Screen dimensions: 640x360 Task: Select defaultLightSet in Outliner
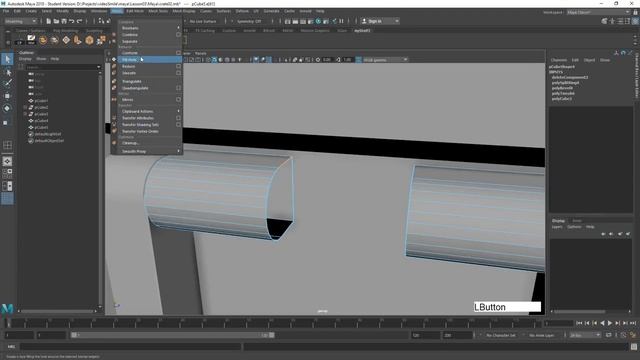coord(48,134)
